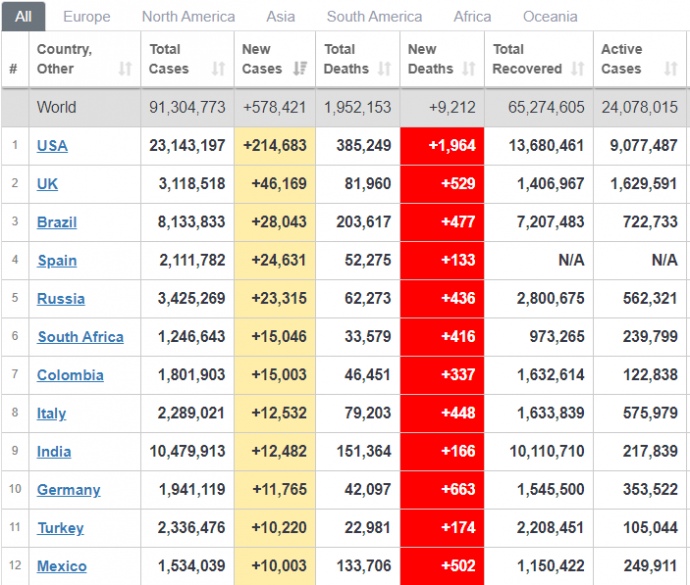Open the Asia region tab
Viewport: 690px width, 585px height.
(x=280, y=17)
